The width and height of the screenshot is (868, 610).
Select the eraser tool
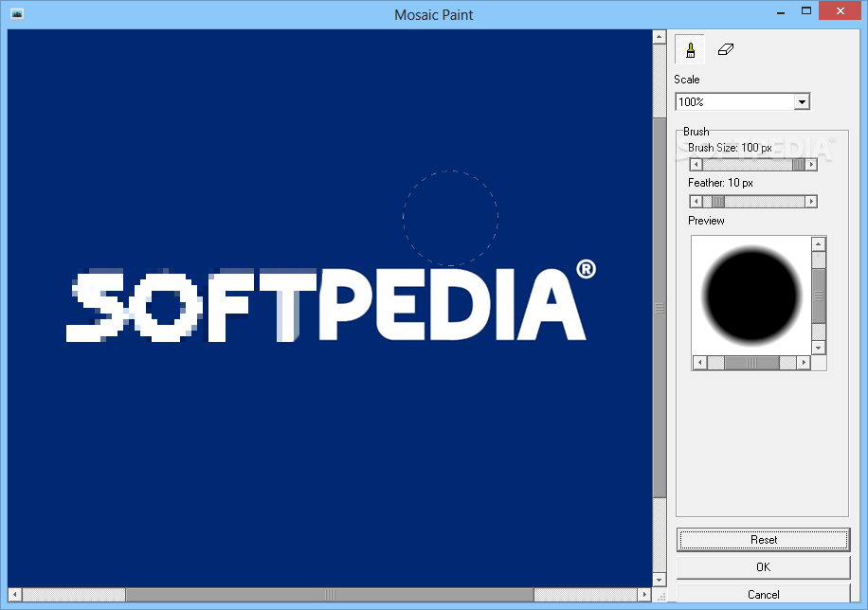[x=725, y=50]
